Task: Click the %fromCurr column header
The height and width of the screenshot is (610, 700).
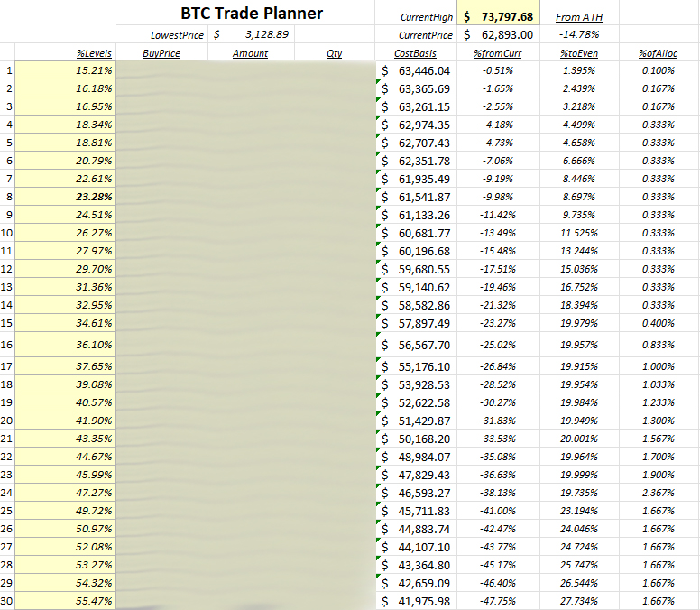Action: 498,53
